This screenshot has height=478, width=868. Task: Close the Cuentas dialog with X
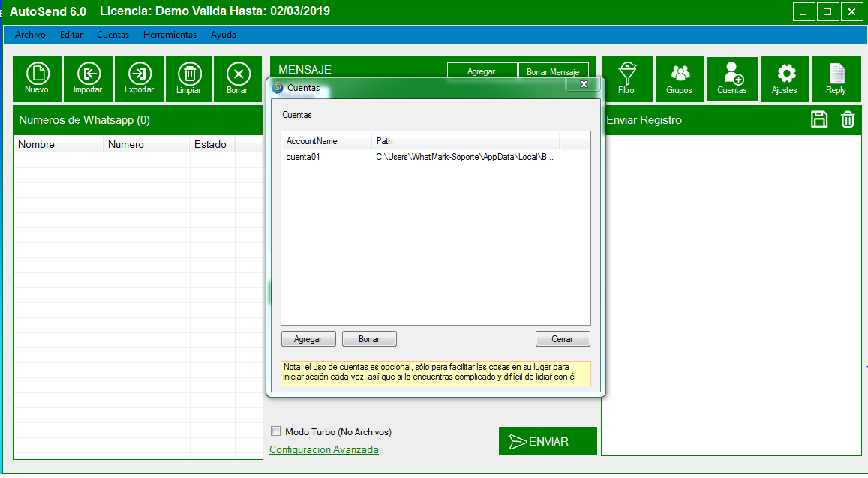click(584, 84)
